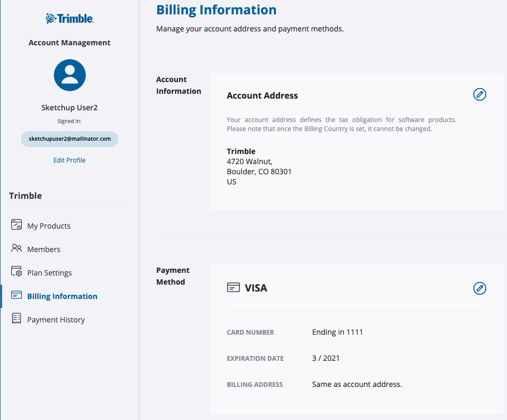Go to My Products page
Image resolution: width=507 pixels, height=420 pixels.
click(x=49, y=225)
